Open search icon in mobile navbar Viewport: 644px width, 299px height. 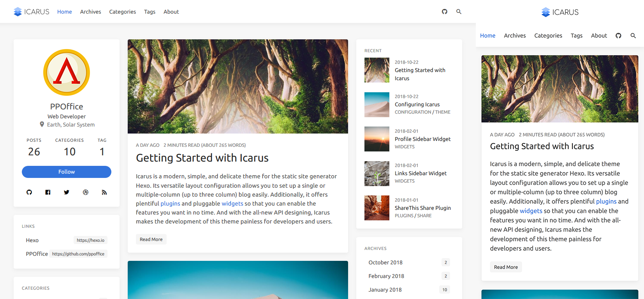pos(633,35)
